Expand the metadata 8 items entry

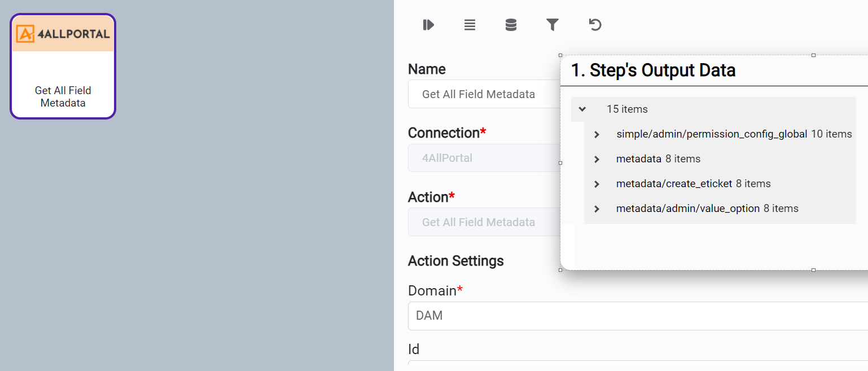click(x=597, y=160)
